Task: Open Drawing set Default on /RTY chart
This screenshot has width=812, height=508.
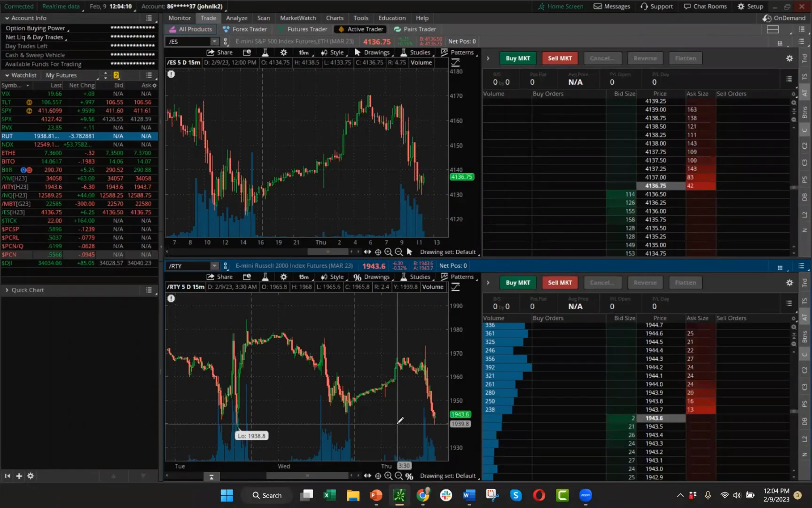Action: pyautogui.click(x=448, y=476)
